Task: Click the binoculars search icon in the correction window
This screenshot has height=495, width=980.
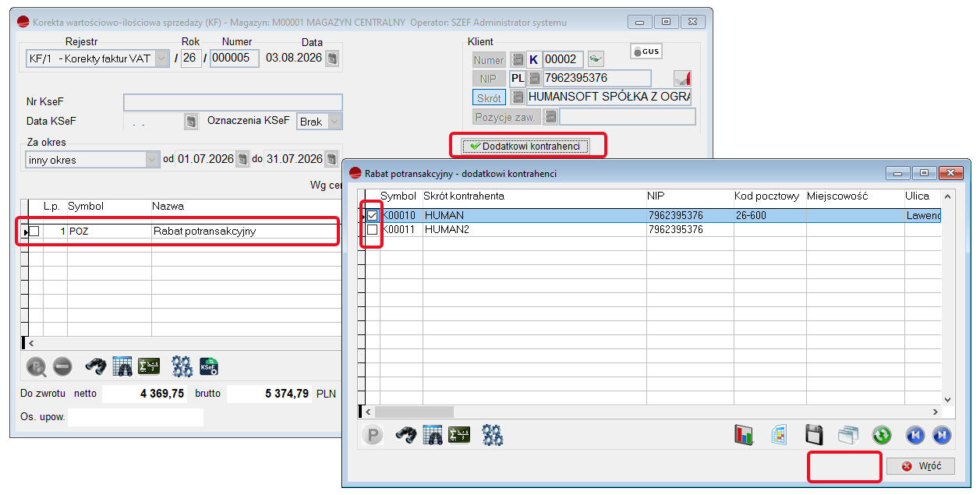Action: (x=96, y=366)
